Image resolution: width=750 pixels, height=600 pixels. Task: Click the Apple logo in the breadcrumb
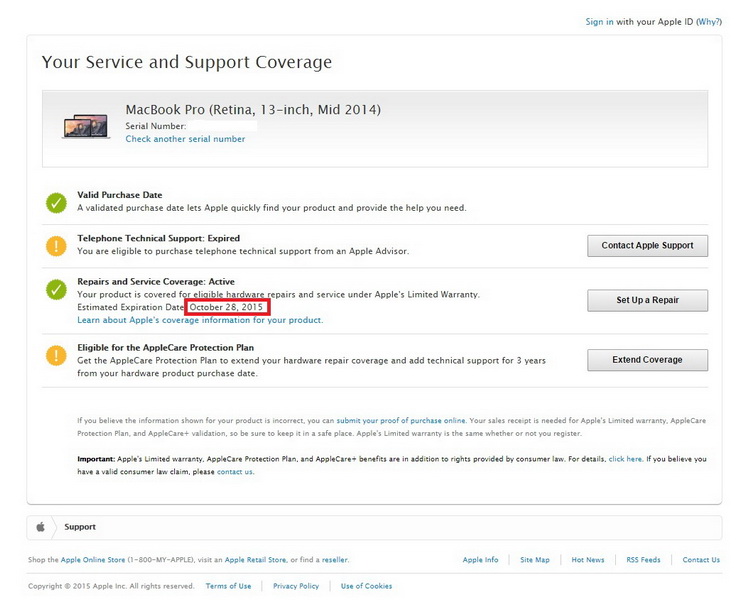coord(41,527)
